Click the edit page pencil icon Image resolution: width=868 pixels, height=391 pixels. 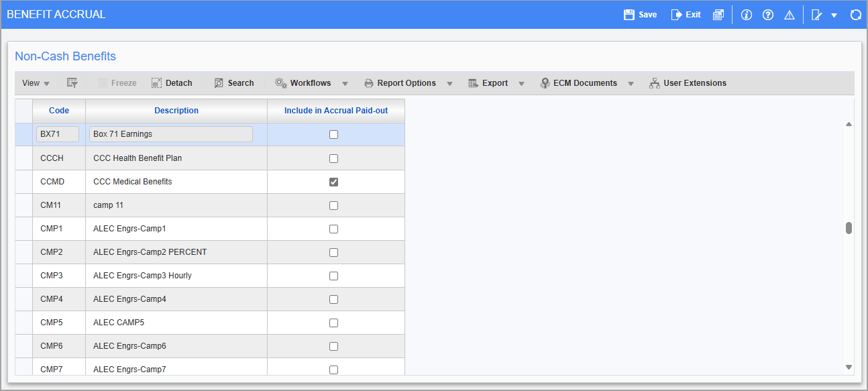(816, 15)
